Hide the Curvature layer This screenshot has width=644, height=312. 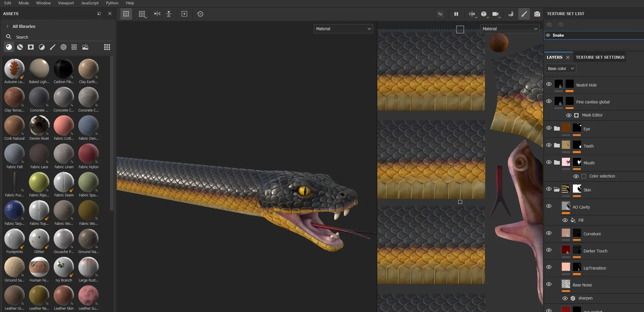[549, 233]
